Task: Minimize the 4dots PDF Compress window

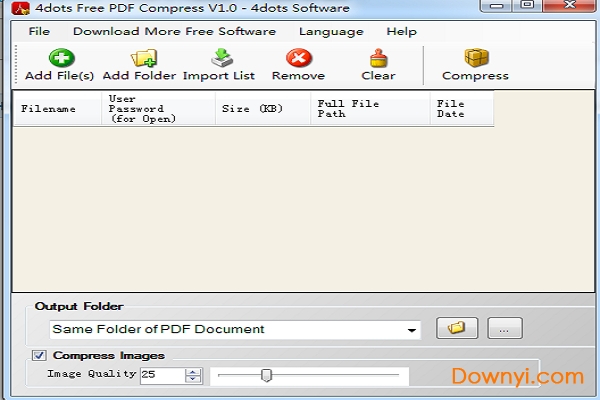Action: click(496, 6)
